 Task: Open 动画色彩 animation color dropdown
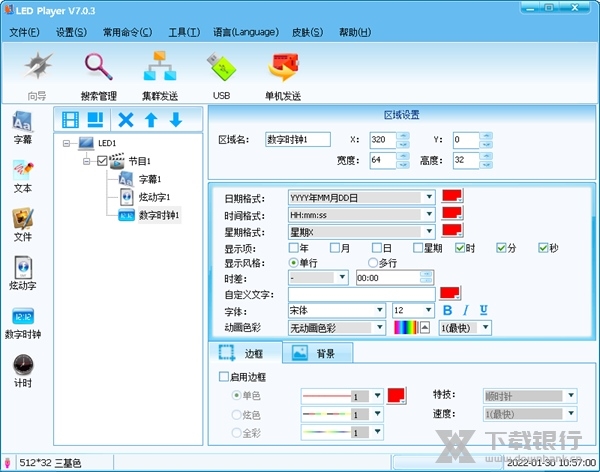pos(379,327)
